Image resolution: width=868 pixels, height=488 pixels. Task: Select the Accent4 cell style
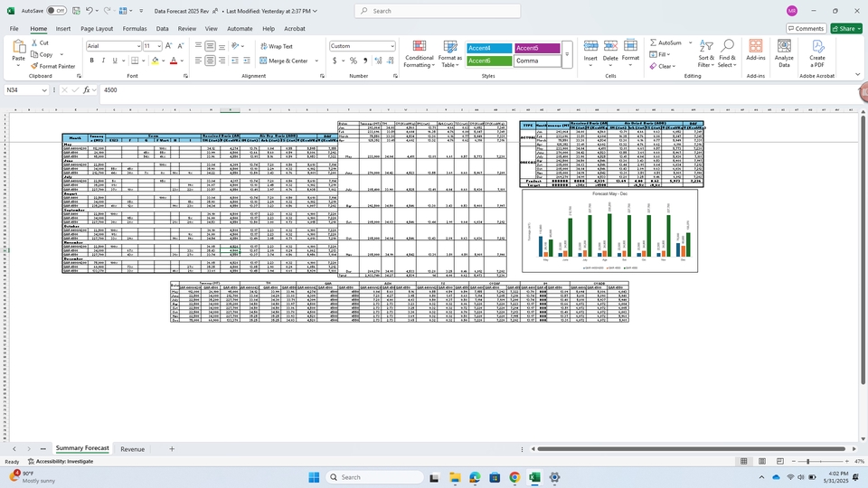click(489, 48)
